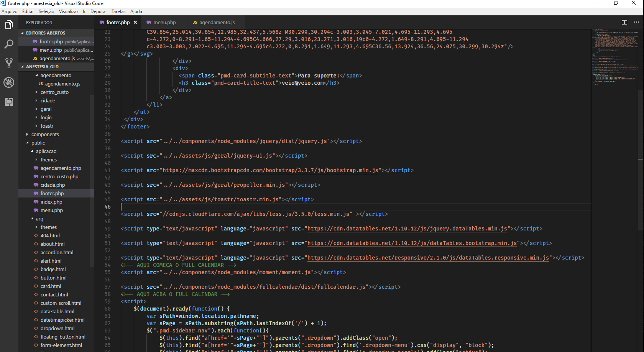Open the Ajuda menu
This screenshot has height=352, width=644.
136,12
